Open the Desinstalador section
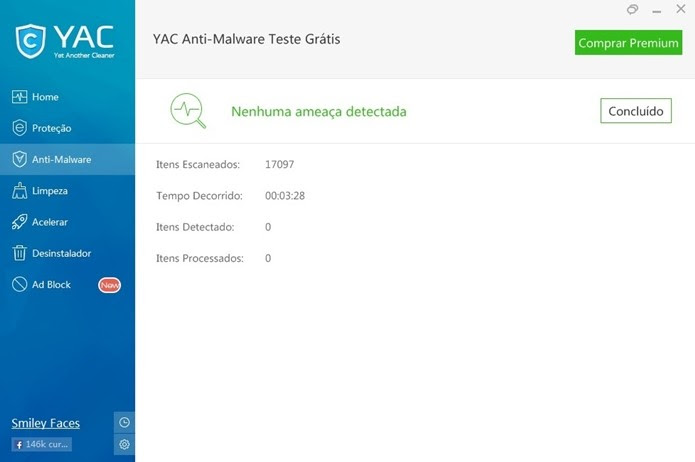 tap(67, 253)
